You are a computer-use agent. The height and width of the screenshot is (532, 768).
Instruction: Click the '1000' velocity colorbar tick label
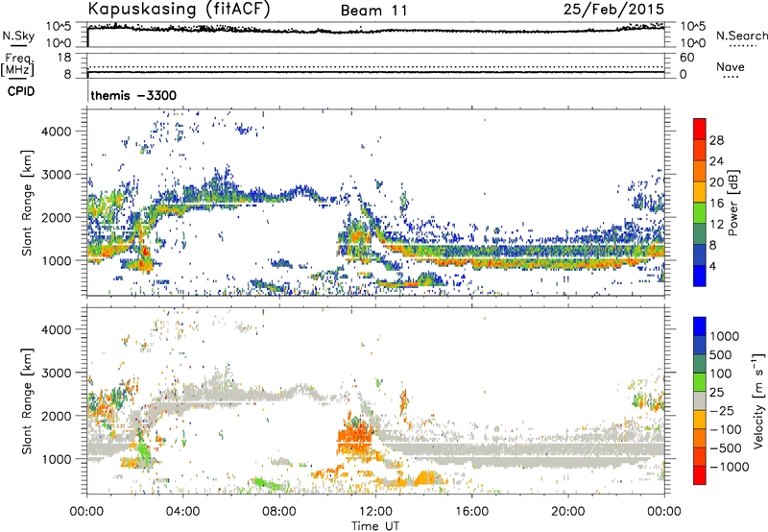(x=725, y=336)
